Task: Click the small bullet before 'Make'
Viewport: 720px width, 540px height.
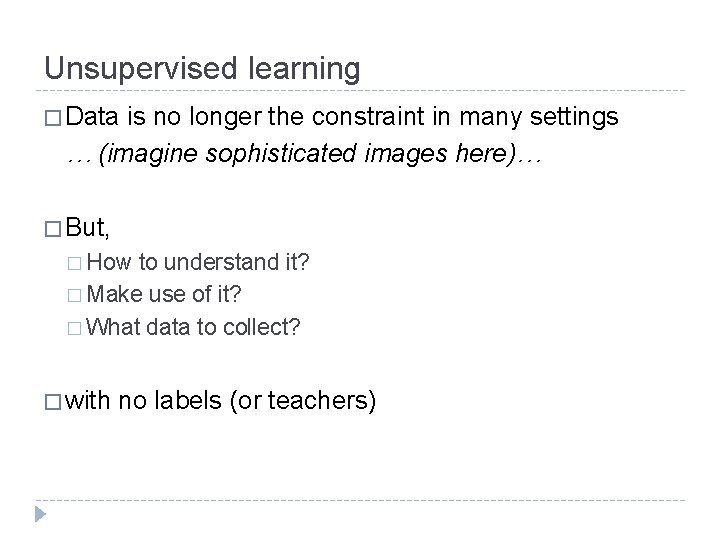Action: point(79,294)
